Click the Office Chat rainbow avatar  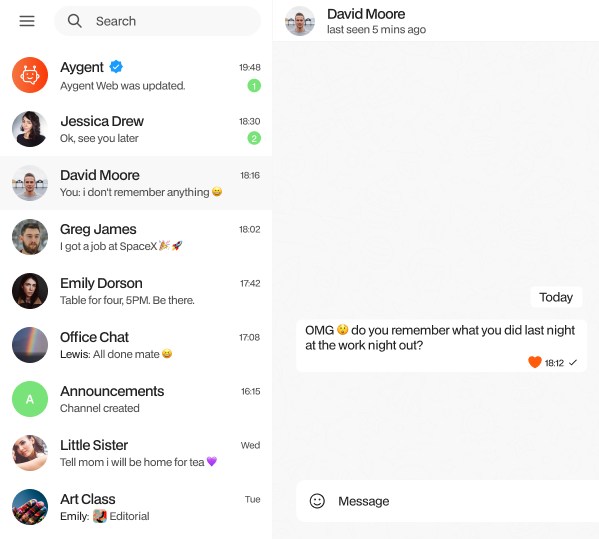[x=30, y=345]
